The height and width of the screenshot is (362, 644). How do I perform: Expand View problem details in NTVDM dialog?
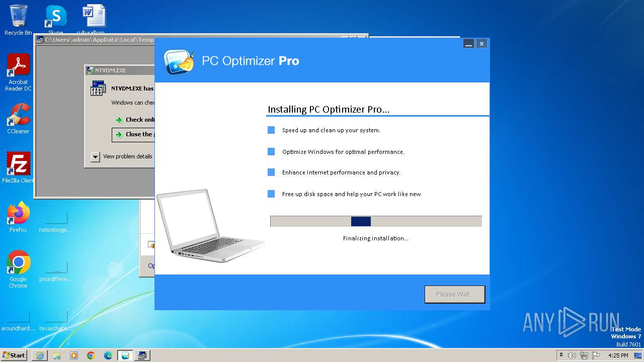[x=96, y=157]
